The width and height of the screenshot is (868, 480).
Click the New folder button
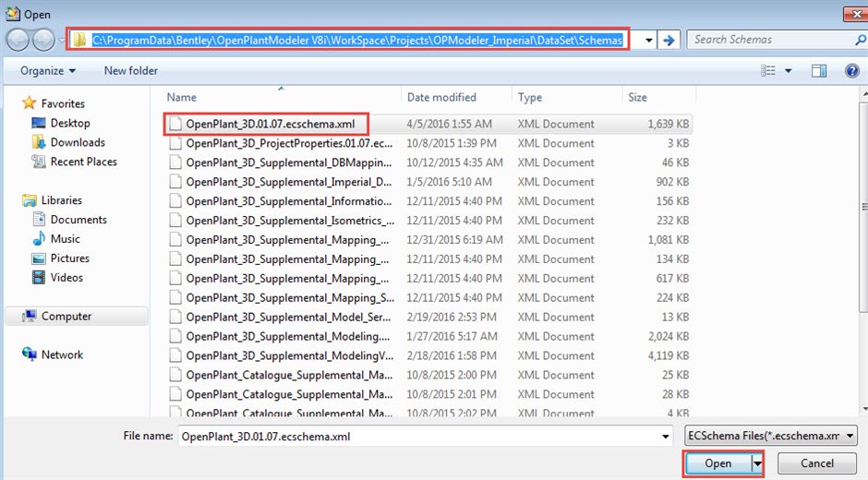coord(130,71)
